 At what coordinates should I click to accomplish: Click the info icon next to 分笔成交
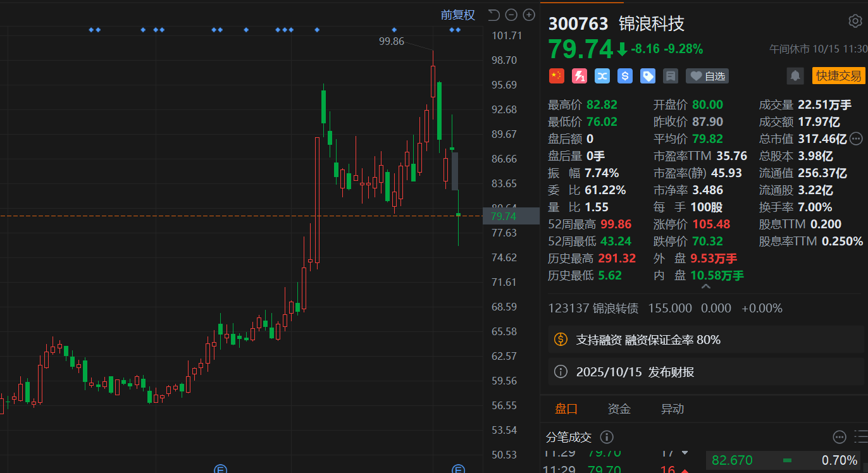coord(606,437)
